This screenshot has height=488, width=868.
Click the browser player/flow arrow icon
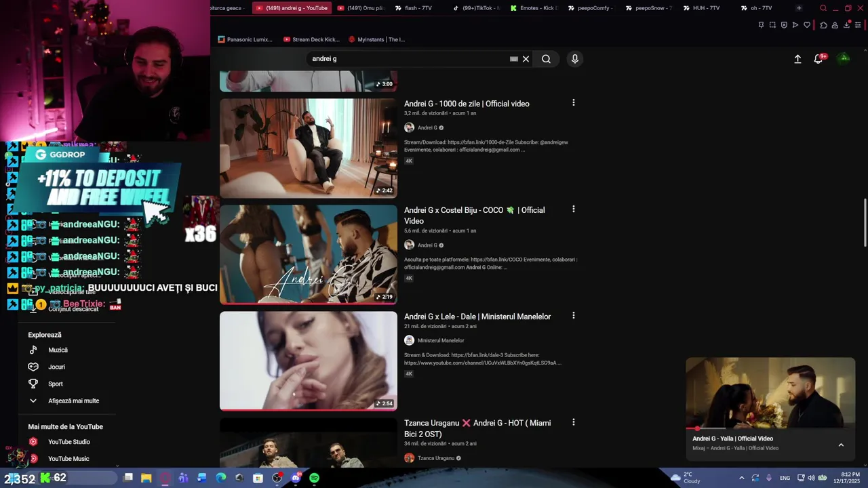(x=795, y=25)
